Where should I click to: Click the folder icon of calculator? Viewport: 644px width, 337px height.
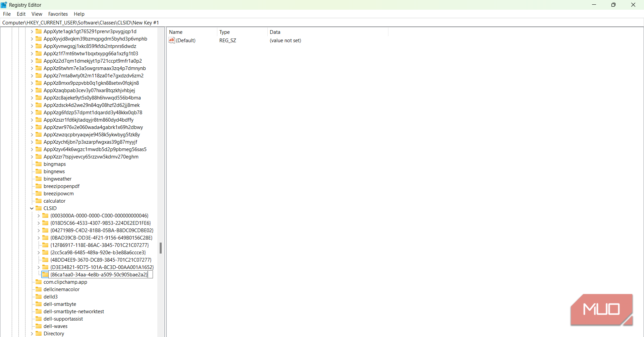tap(39, 201)
